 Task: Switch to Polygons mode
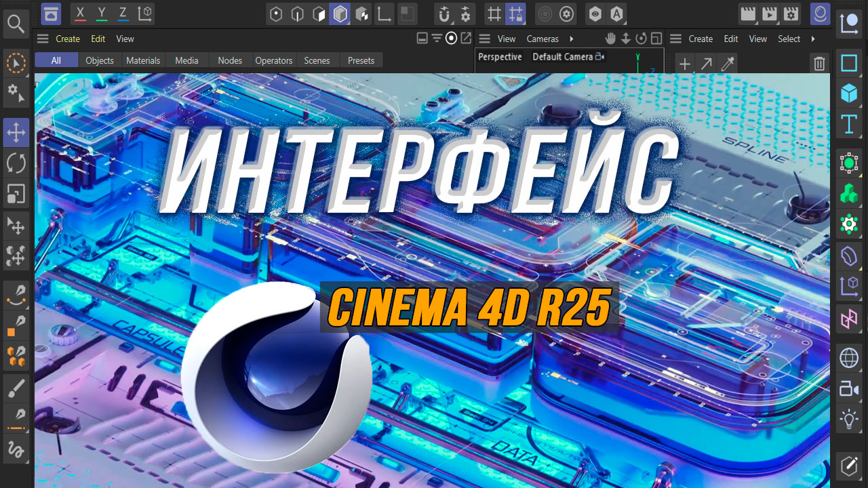pos(318,13)
